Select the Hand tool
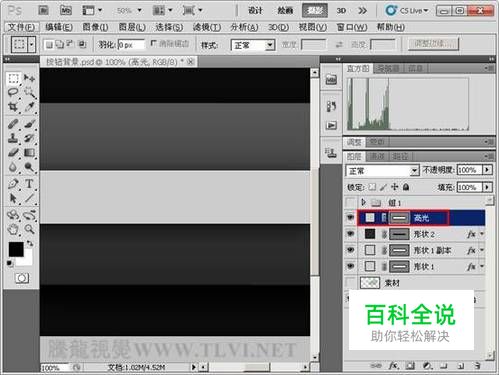Image resolution: width=499 pixels, height=375 pixels. tap(13, 229)
